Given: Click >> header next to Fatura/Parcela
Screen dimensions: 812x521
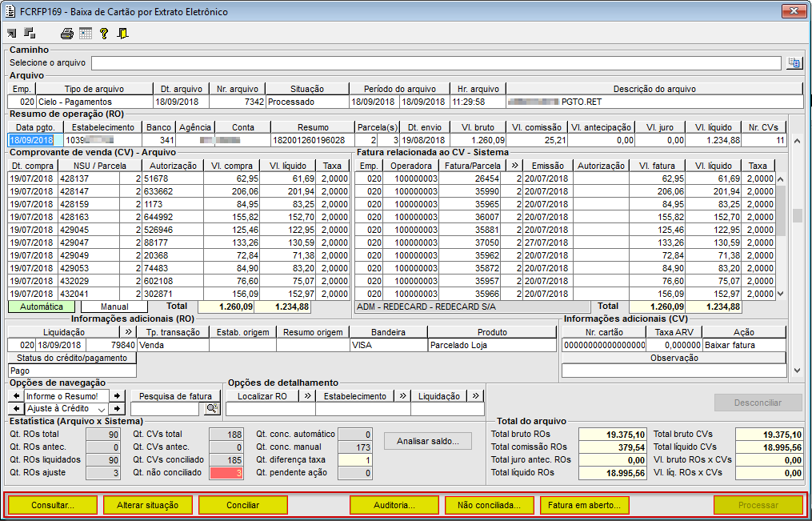Looking at the screenshot, I should pos(514,166).
